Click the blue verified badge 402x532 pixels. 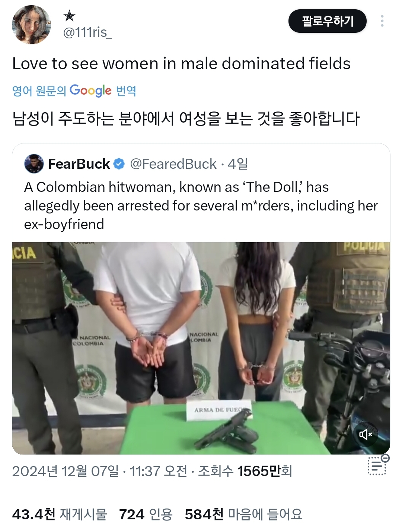(119, 164)
